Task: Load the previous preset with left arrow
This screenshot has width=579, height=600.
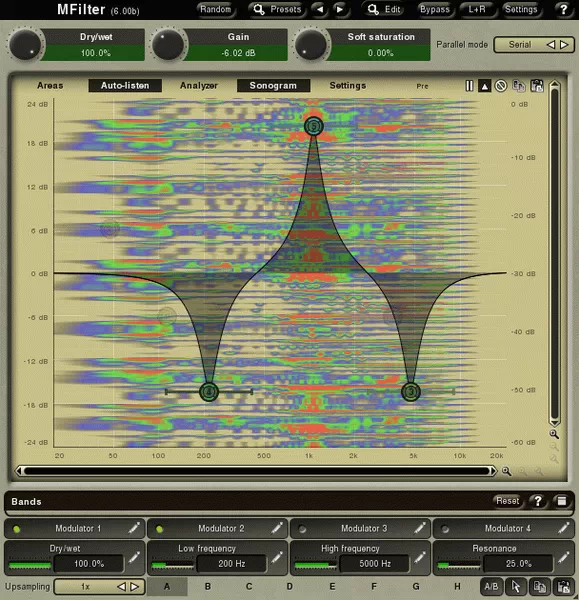Action: pyautogui.click(x=320, y=9)
